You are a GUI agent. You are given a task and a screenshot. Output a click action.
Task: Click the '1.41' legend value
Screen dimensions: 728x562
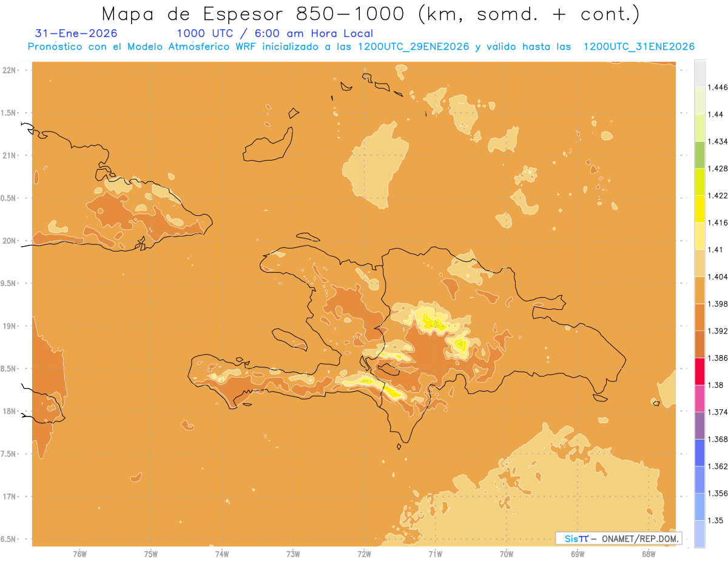716,250
